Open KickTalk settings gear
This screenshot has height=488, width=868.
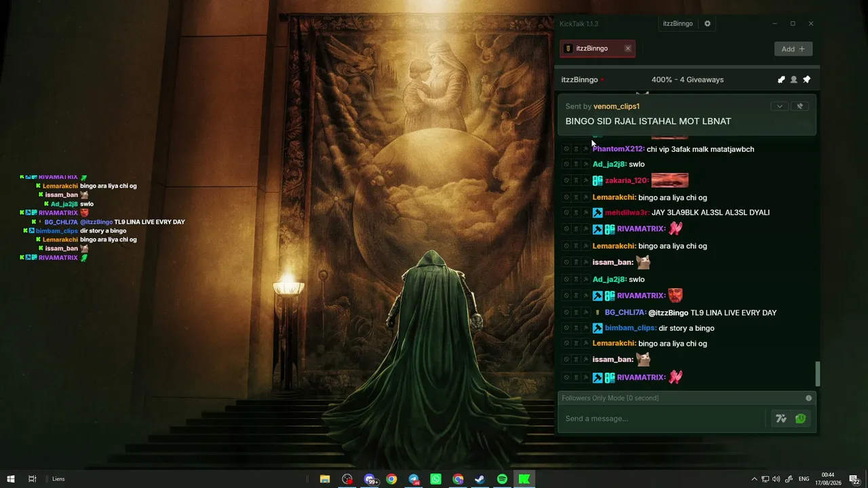click(x=707, y=24)
